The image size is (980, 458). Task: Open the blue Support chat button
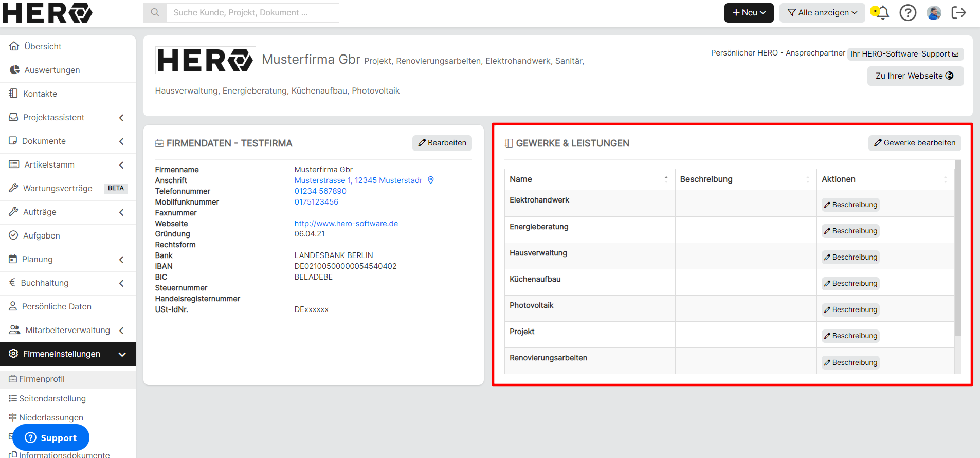[51, 437]
